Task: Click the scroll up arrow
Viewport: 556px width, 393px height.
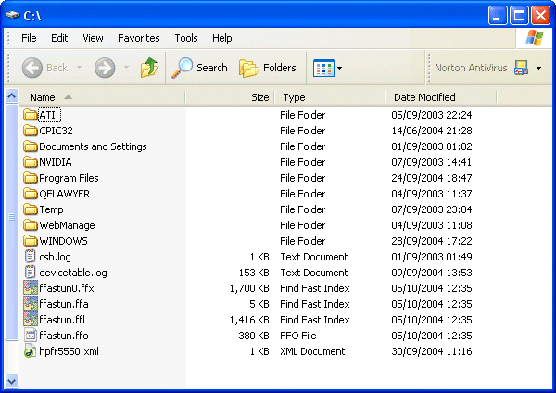Action: point(12,96)
